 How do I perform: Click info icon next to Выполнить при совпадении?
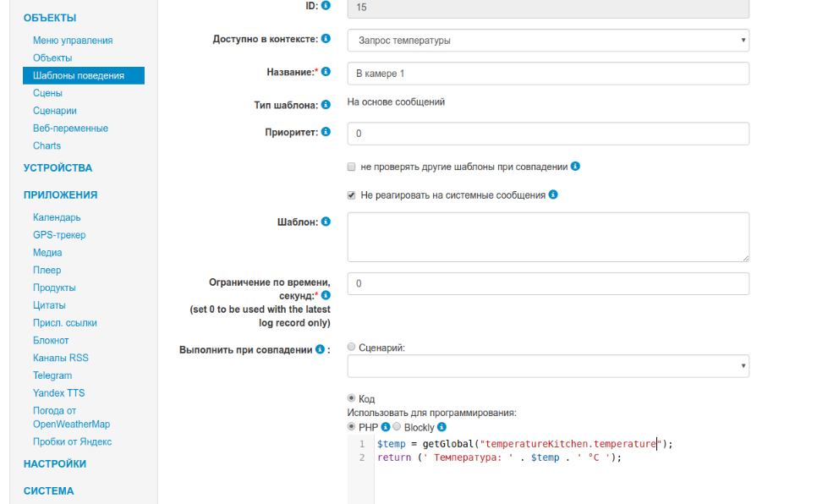pyautogui.click(x=321, y=349)
